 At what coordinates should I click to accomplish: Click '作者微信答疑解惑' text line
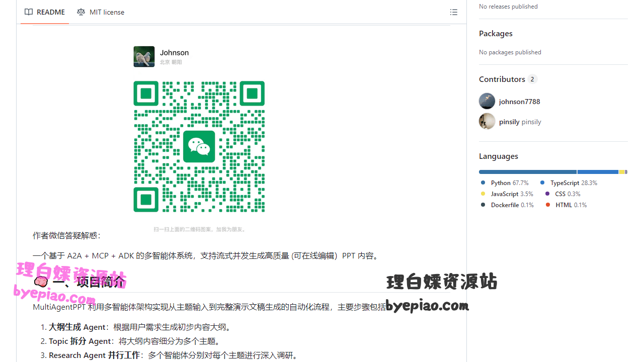(x=67, y=235)
